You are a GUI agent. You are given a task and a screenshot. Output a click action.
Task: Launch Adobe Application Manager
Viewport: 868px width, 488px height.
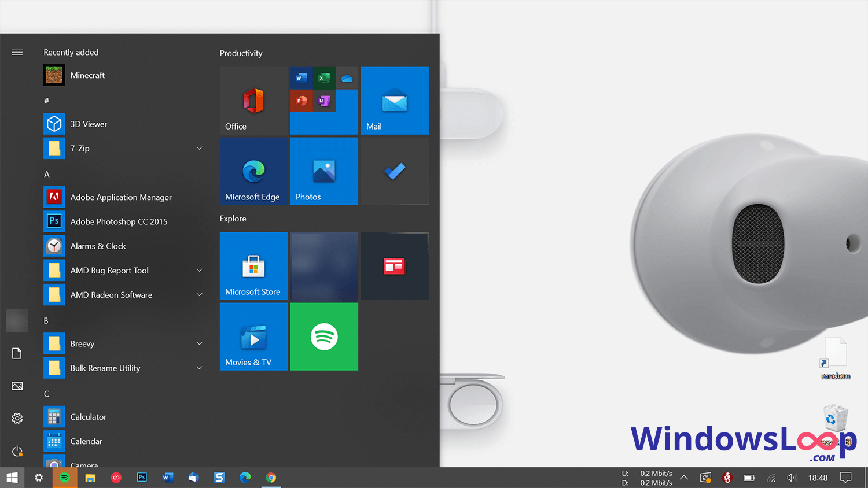click(x=124, y=197)
